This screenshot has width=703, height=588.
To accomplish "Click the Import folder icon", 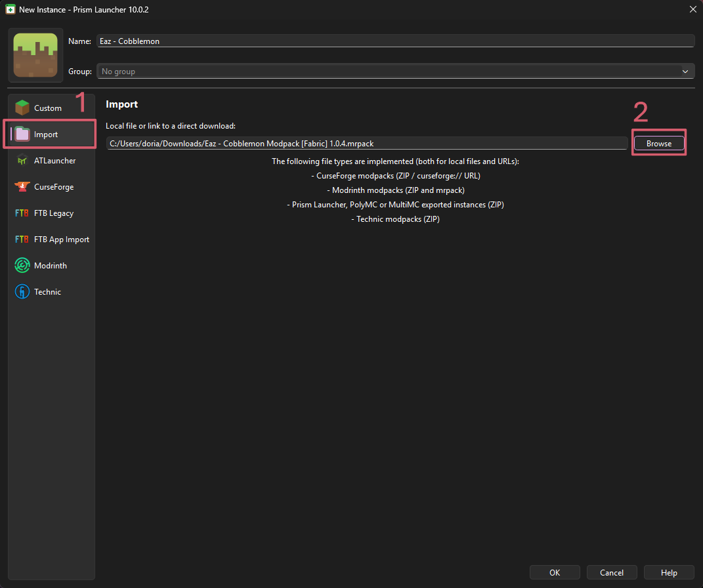I will (x=22, y=133).
